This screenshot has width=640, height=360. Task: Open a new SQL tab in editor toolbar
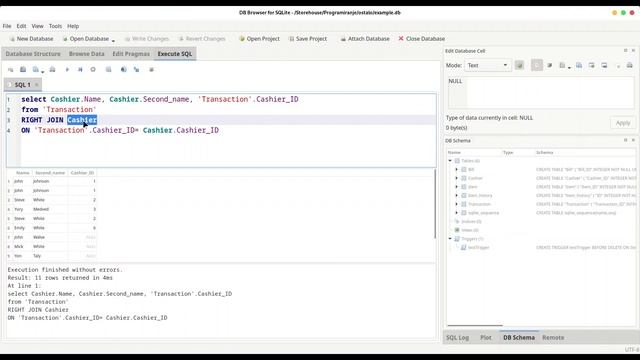[11, 70]
